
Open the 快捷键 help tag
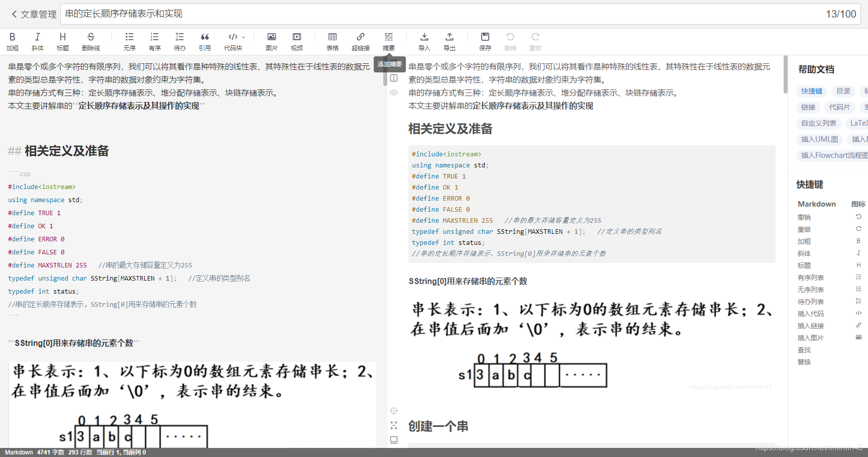[x=812, y=91]
